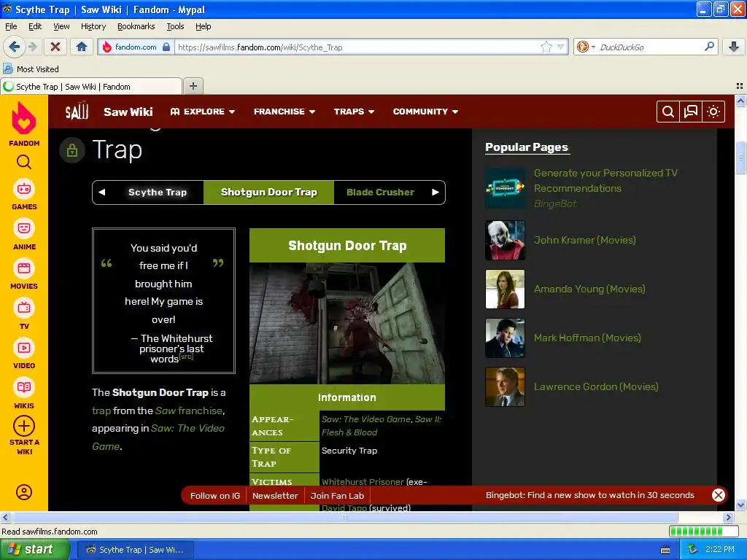Open the History menu

point(93,26)
